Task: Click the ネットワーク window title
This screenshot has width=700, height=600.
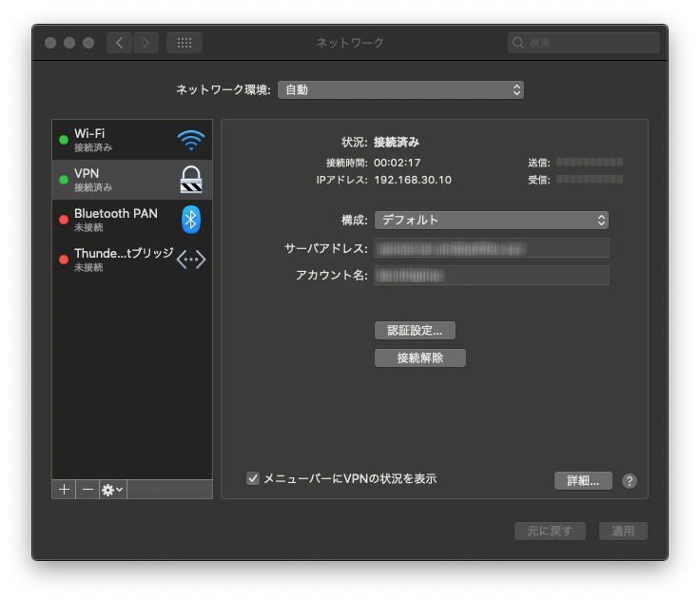Action: coord(350,43)
